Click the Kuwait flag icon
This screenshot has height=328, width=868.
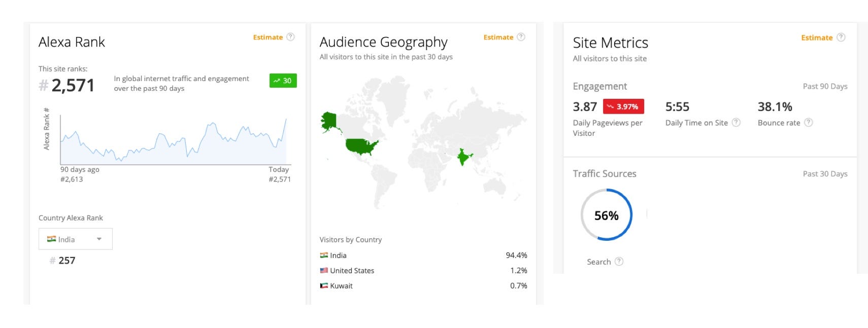324,286
